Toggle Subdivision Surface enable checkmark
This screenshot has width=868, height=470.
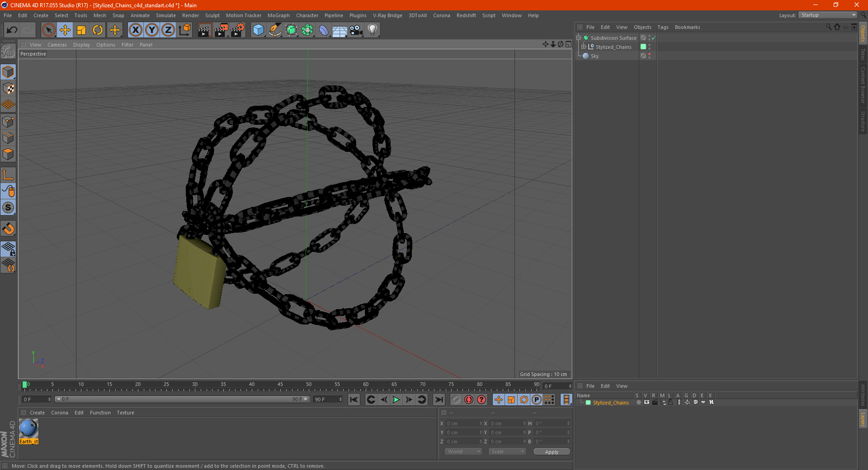pyautogui.click(x=654, y=38)
